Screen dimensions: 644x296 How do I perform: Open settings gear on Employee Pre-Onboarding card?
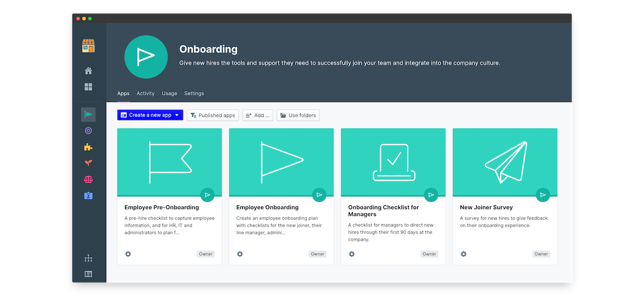pyautogui.click(x=128, y=254)
